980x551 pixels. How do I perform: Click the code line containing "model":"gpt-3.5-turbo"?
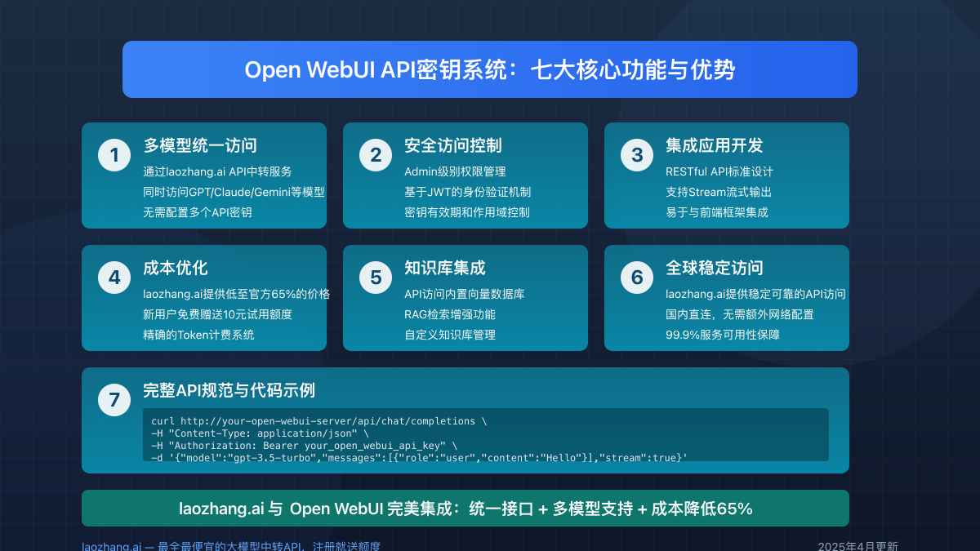(x=420, y=458)
